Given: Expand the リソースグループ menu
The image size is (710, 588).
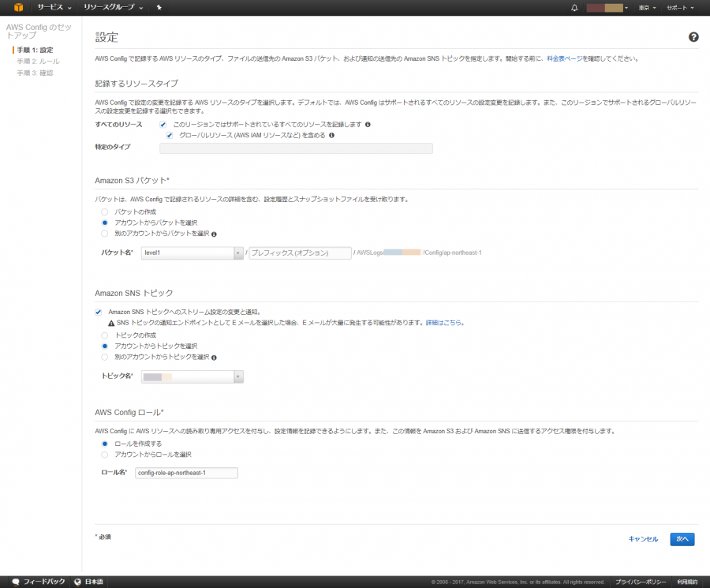Looking at the screenshot, I should click(113, 7).
